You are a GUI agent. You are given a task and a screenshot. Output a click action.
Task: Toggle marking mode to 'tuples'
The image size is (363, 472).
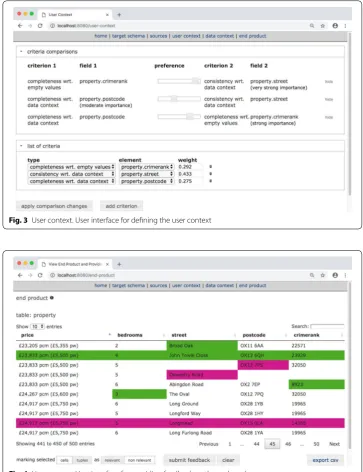pos(82,460)
